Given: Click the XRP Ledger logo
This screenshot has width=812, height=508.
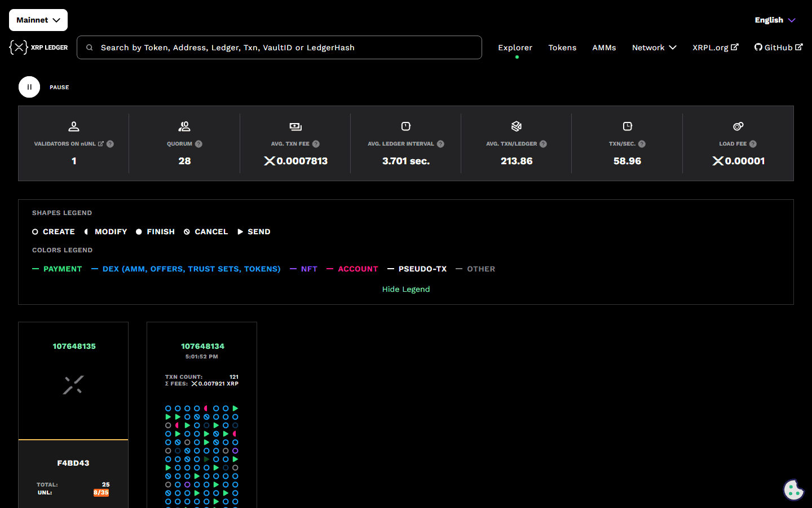Looking at the screenshot, I should (38, 47).
